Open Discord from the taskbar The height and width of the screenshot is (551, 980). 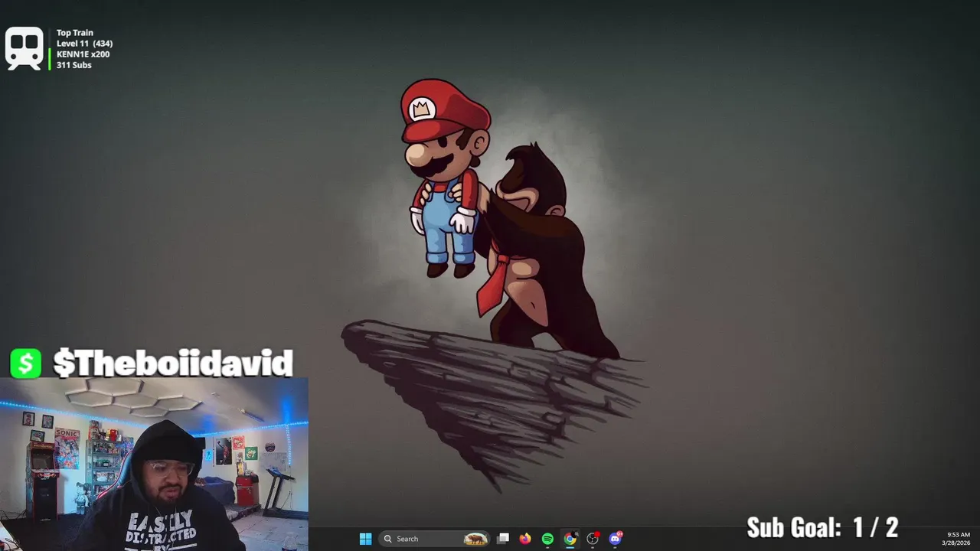(615, 539)
